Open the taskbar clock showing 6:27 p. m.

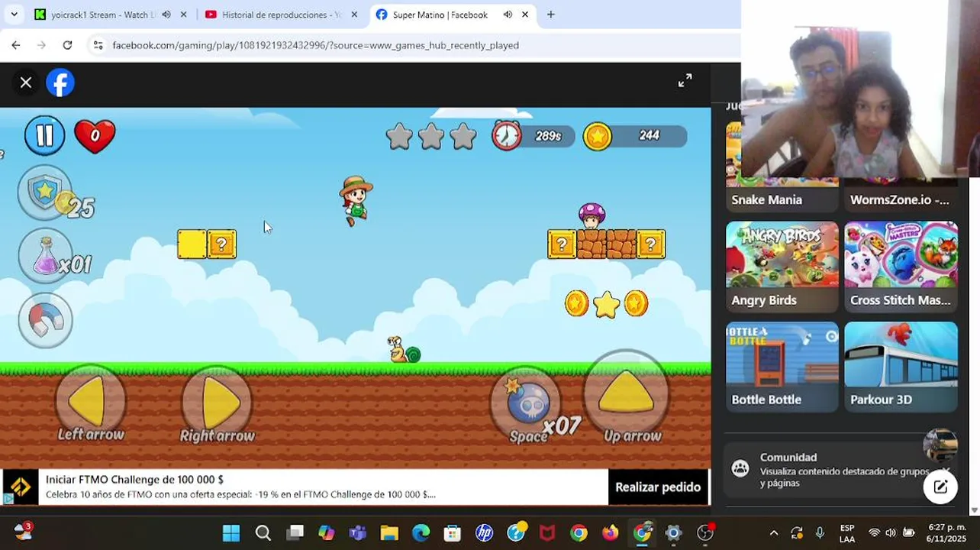pos(947,532)
